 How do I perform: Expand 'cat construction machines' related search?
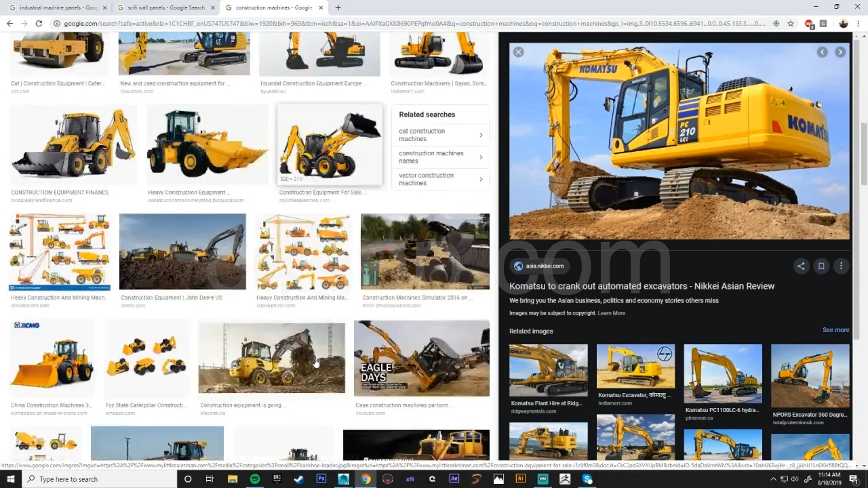pos(440,135)
